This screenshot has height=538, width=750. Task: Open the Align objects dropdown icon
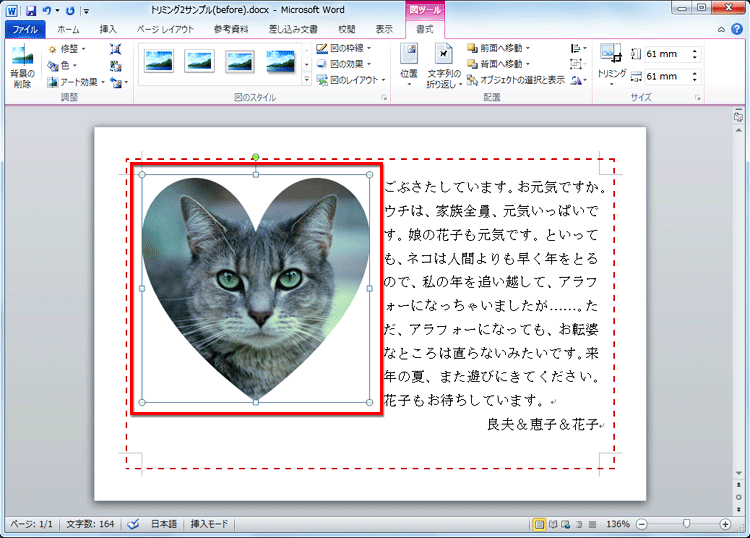pyautogui.click(x=578, y=48)
